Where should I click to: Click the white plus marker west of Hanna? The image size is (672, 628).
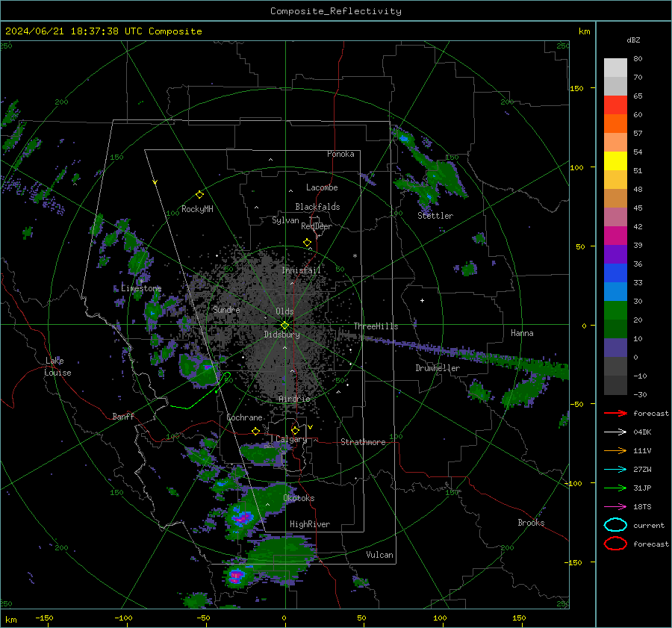(422, 300)
